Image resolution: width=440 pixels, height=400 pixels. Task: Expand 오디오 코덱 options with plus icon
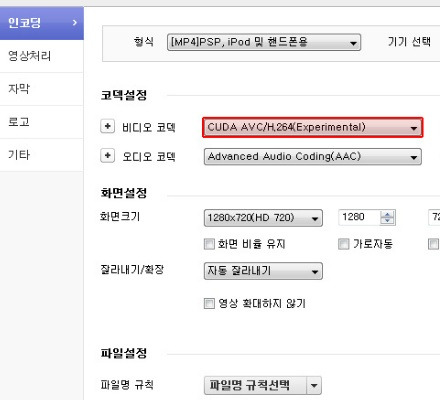click(107, 156)
